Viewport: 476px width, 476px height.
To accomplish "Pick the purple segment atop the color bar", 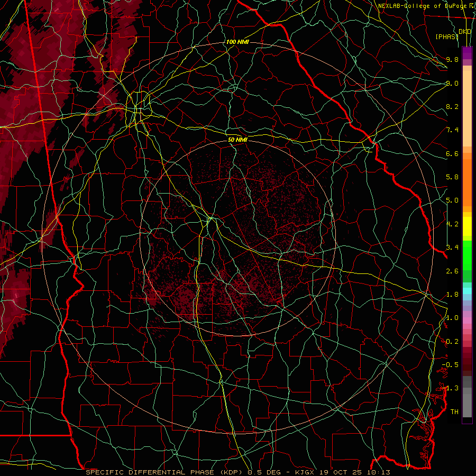I will [x=467, y=53].
